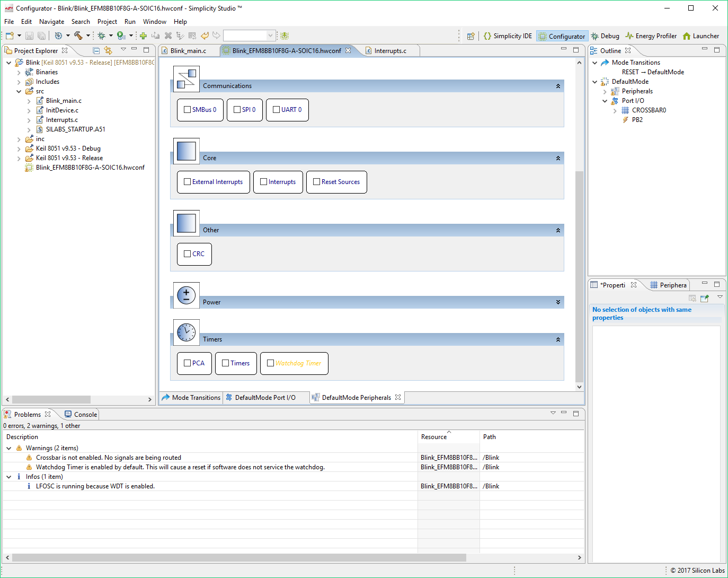Open the Launcher perspective
This screenshot has width=728, height=578.
701,36
